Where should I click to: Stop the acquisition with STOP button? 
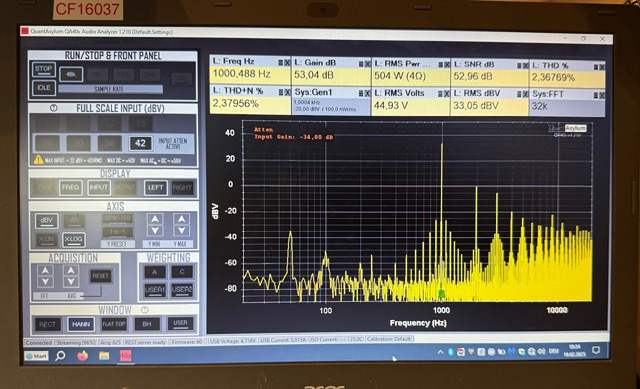[44, 69]
